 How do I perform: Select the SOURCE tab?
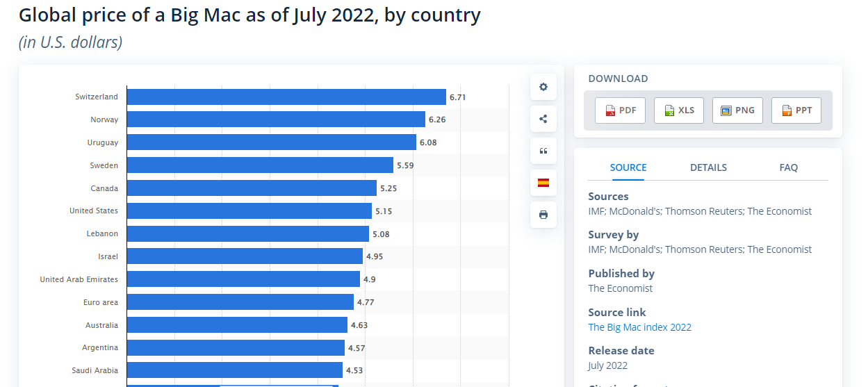click(x=628, y=167)
